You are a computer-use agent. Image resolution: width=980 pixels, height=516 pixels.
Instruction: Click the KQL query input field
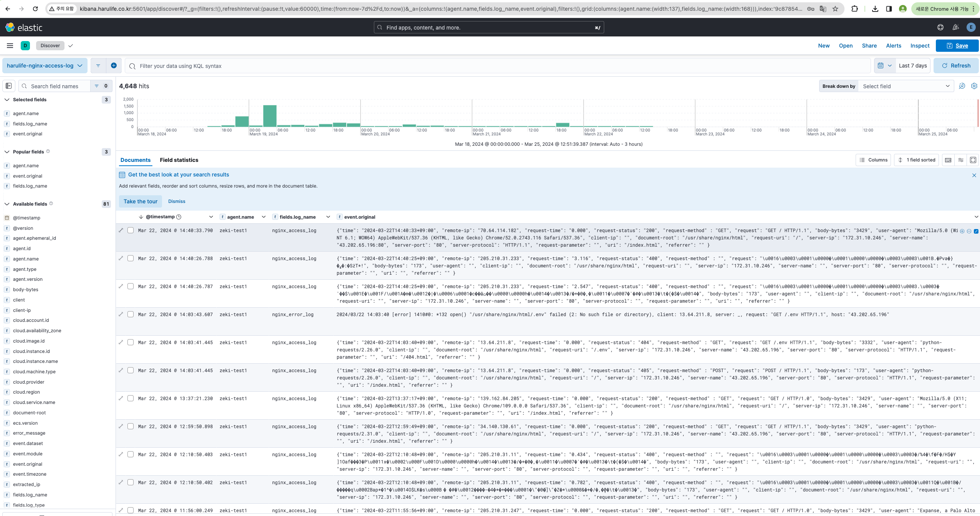pos(499,66)
